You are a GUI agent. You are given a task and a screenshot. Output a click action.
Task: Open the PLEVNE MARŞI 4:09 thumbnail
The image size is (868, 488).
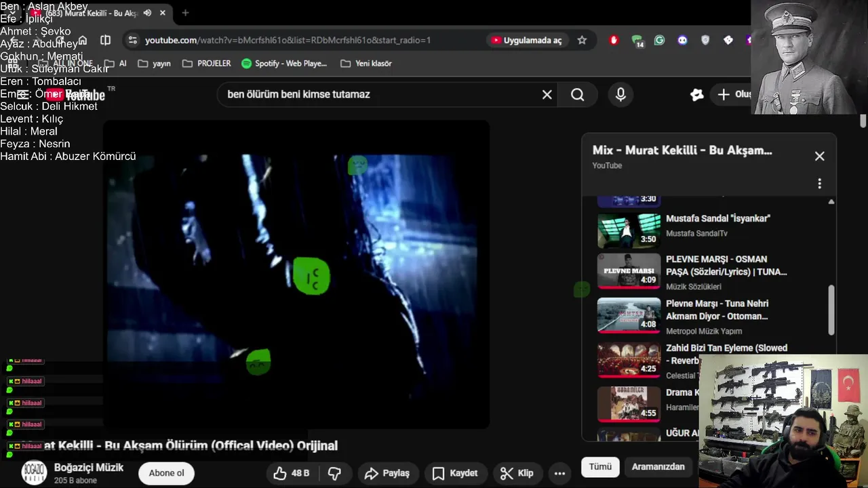tap(629, 271)
